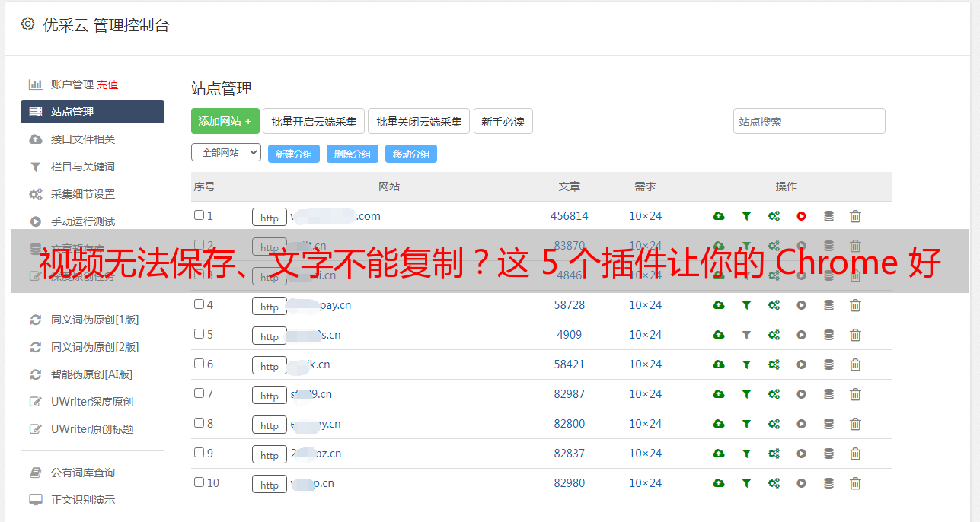The height and width of the screenshot is (522, 980).
Task: Open 接口文件相关 in the sidebar
Action: (83, 139)
